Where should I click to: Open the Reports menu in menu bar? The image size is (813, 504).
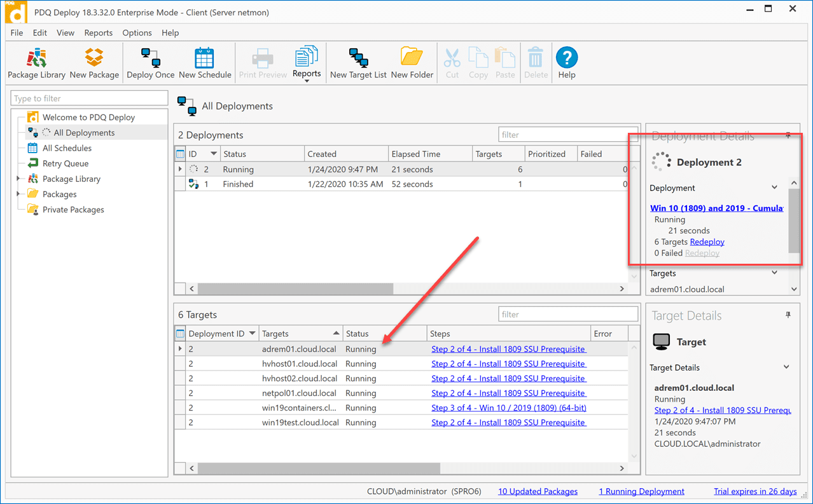point(98,32)
